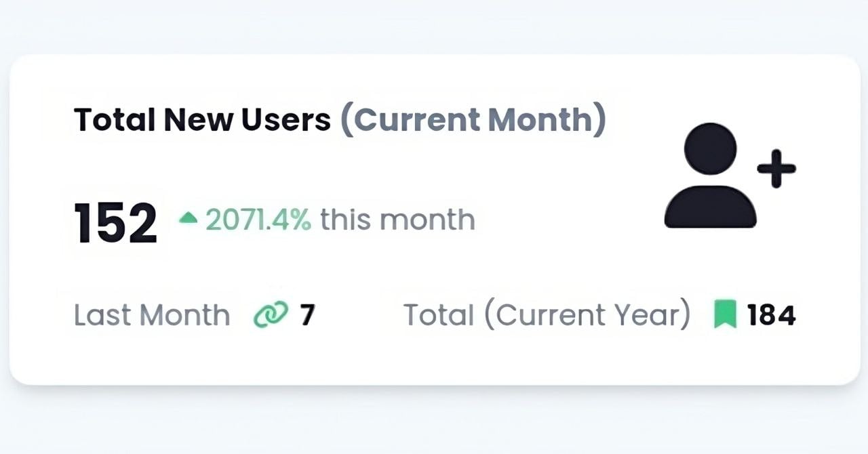
Task: Click the word "Total" in the bottom label
Action: [x=439, y=316]
